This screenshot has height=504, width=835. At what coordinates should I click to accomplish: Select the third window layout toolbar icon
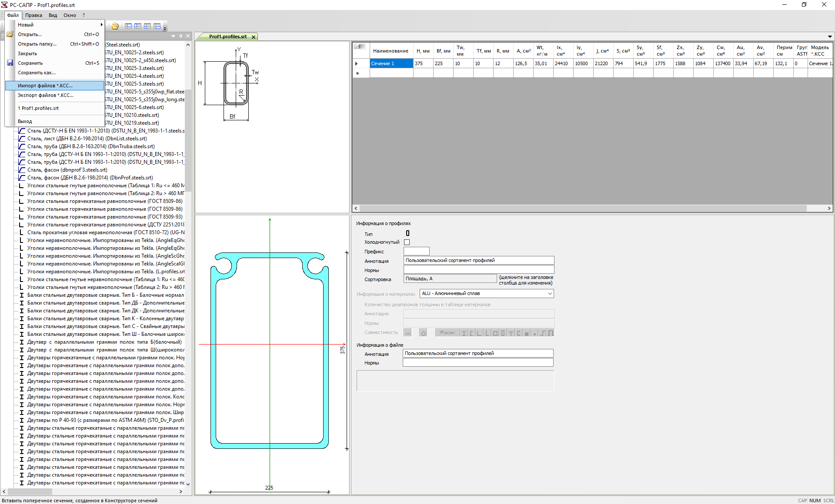click(x=147, y=26)
